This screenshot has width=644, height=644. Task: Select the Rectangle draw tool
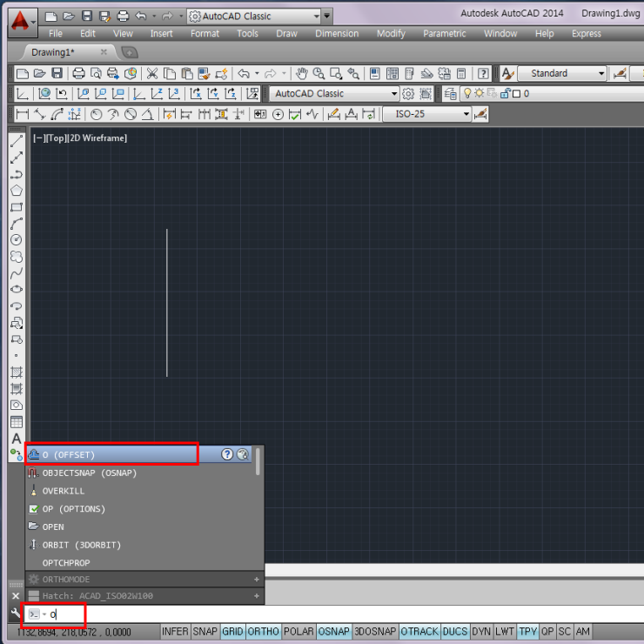point(17,207)
